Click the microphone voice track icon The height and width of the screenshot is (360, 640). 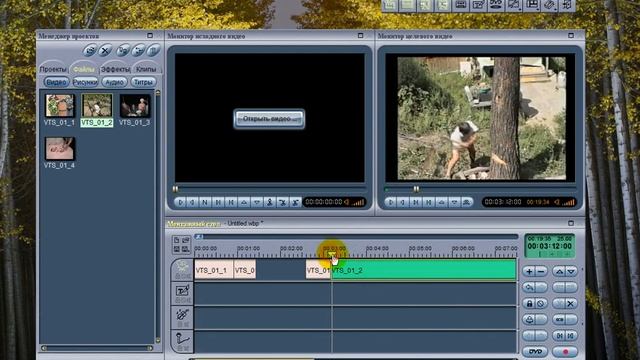pyautogui.click(x=182, y=338)
